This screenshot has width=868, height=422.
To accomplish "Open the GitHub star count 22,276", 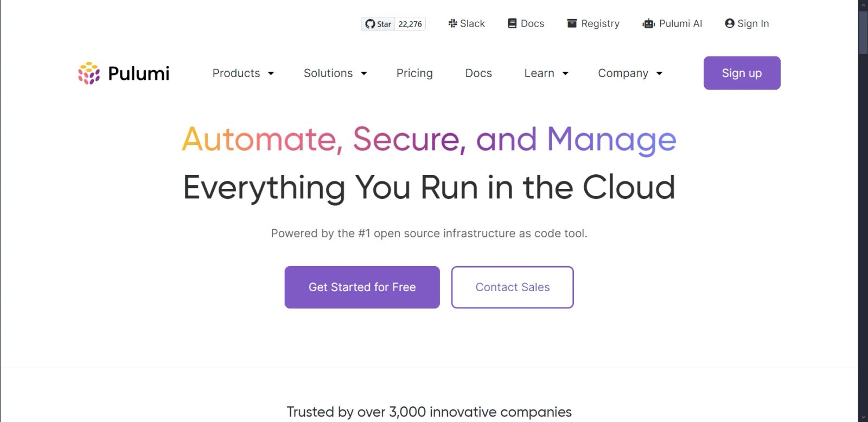I will [410, 24].
